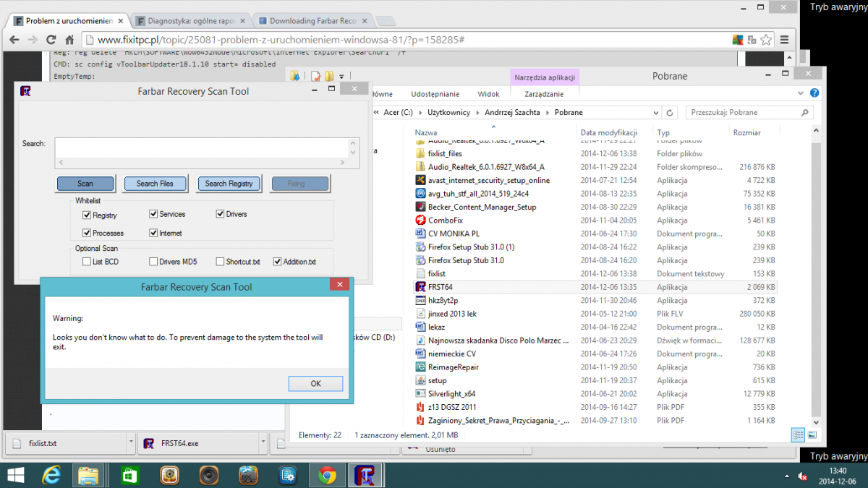Open Chrome menu hamburger icon
868x488 pixels.
coord(785,40)
